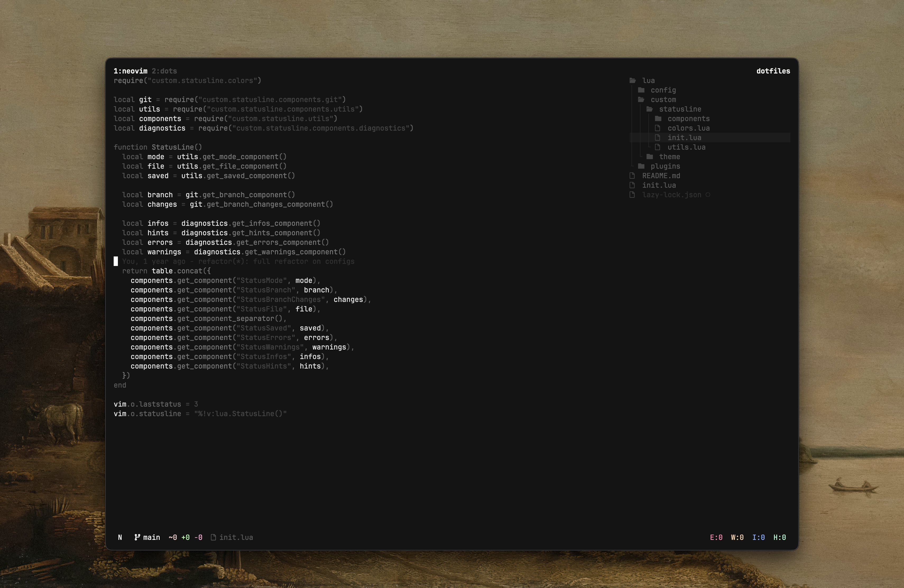Click the file icon next to colors.lua
This screenshot has width=904, height=588.
657,128
